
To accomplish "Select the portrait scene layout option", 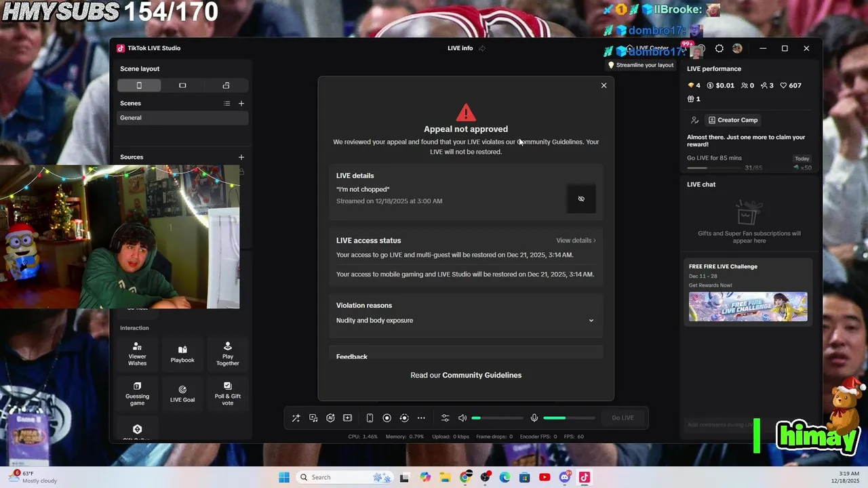I will pos(139,85).
